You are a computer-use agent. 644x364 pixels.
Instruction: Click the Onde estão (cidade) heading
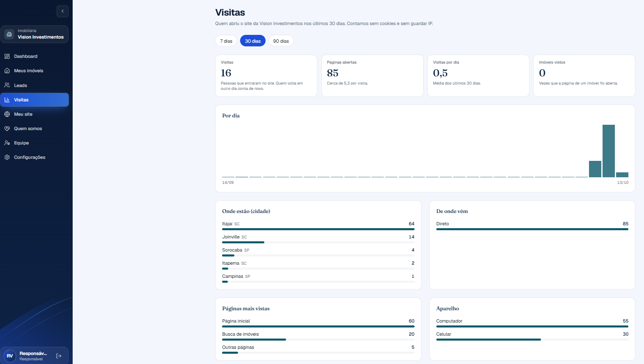pyautogui.click(x=246, y=211)
